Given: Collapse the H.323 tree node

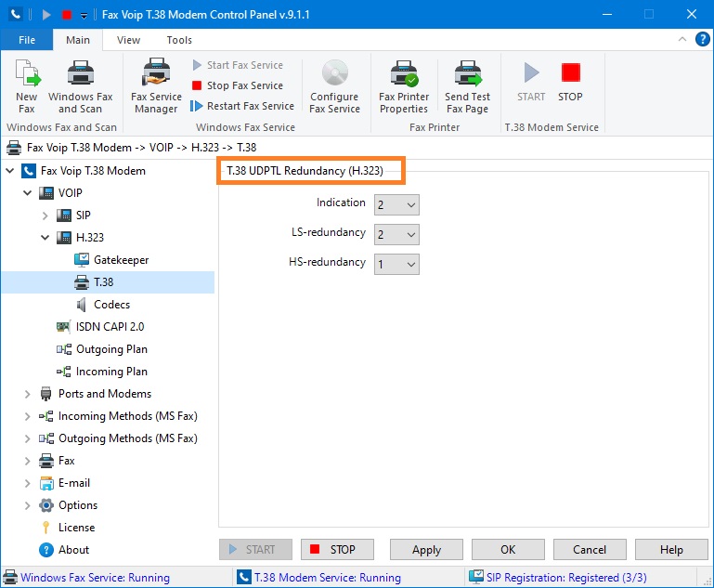Looking at the screenshot, I should coord(45,238).
